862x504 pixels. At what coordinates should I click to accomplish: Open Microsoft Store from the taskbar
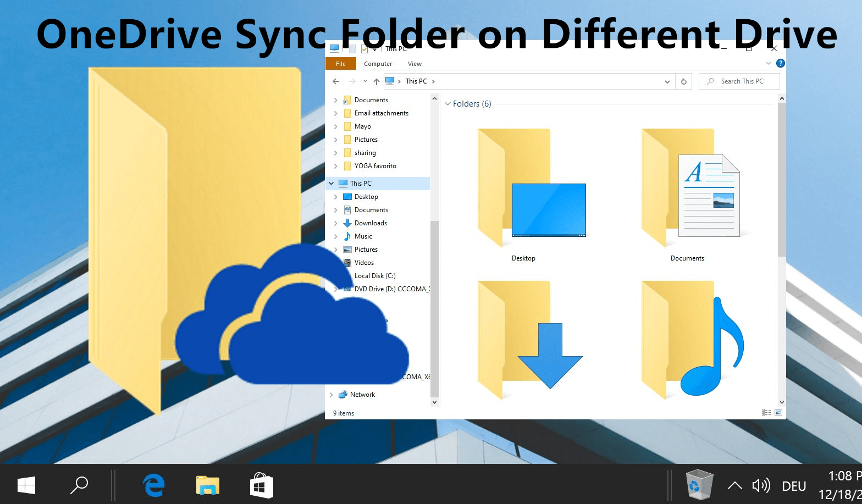pos(261,485)
